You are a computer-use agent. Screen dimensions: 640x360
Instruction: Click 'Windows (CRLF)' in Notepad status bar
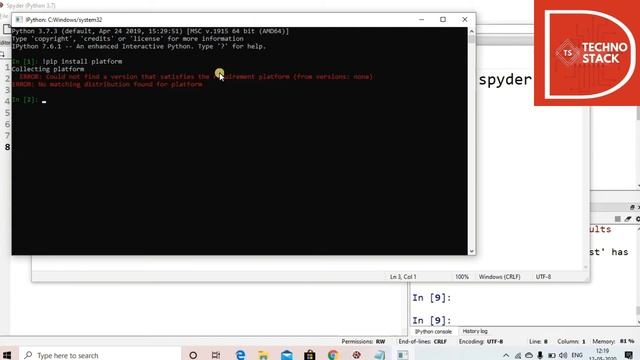[x=500, y=277]
